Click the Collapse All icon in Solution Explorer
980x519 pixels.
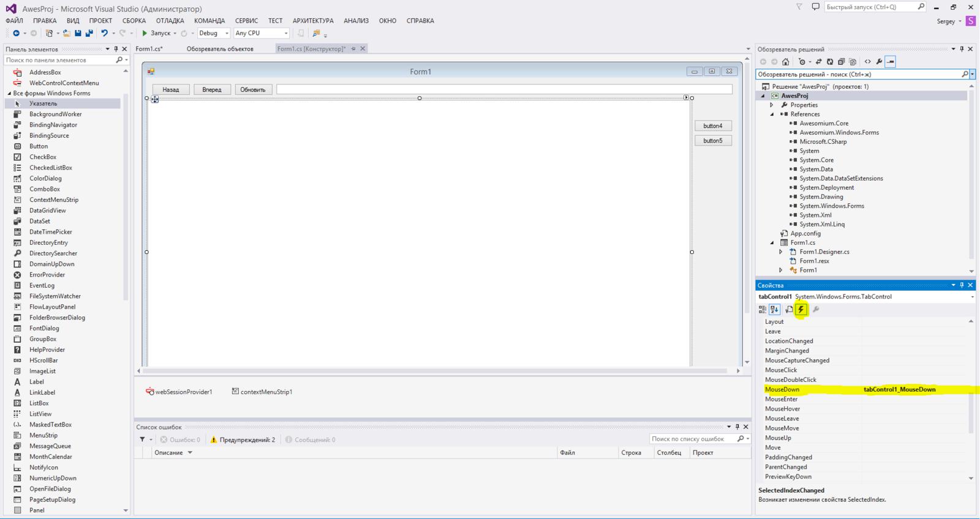[842, 62]
